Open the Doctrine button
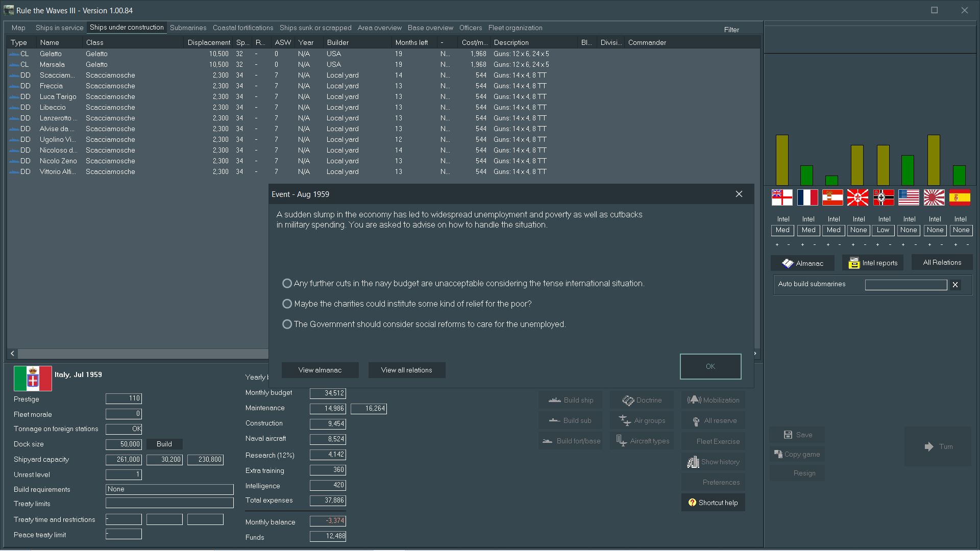980x551 pixels. pyautogui.click(x=642, y=400)
